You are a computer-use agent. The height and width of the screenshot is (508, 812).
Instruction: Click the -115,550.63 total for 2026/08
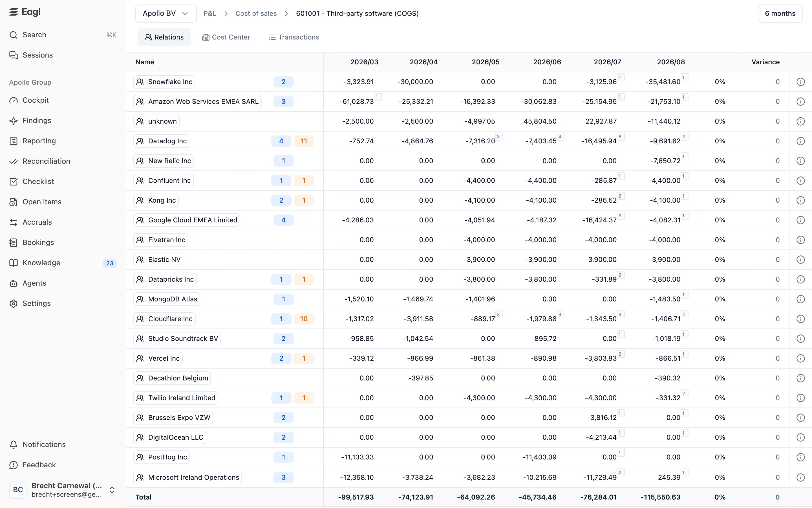(660, 497)
